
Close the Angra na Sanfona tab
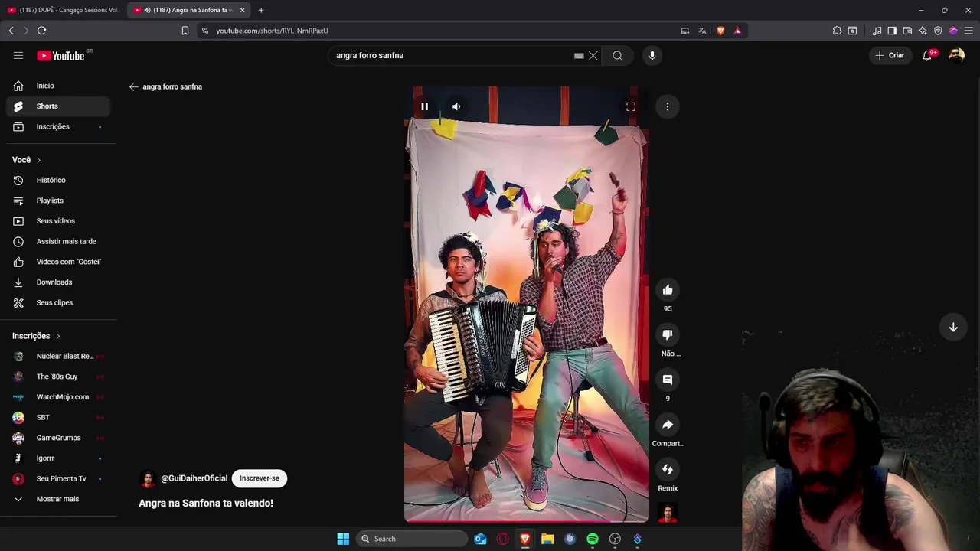243,10
